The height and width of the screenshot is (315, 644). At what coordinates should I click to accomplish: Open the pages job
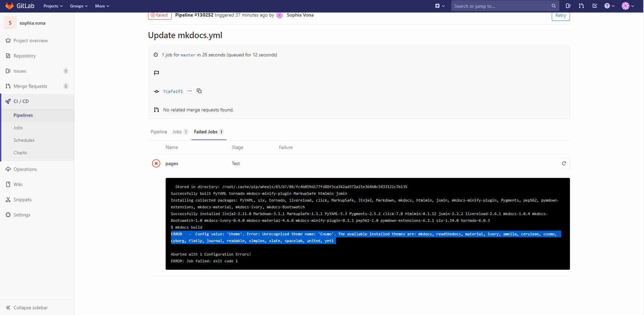(172, 163)
